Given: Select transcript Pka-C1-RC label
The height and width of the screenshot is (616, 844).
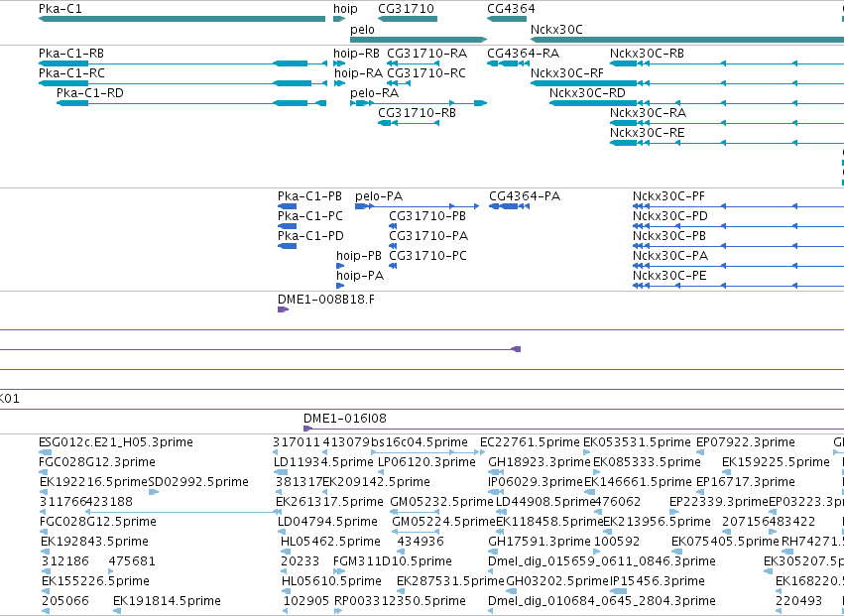Looking at the screenshot, I should [x=71, y=73].
